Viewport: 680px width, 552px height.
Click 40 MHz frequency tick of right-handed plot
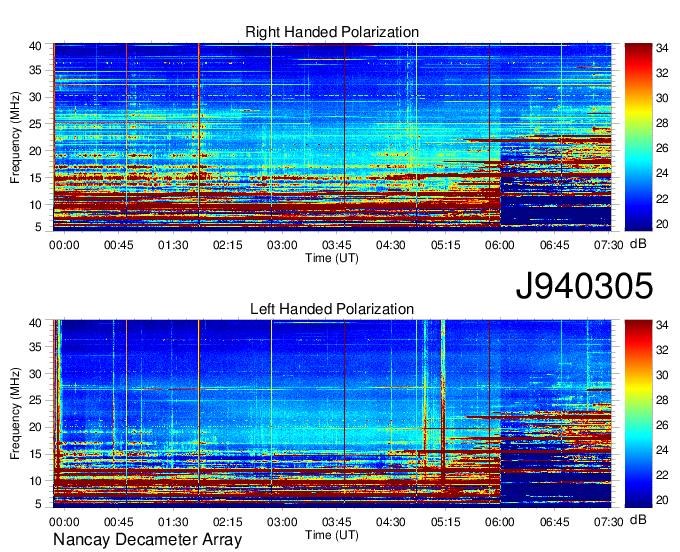coord(35,46)
